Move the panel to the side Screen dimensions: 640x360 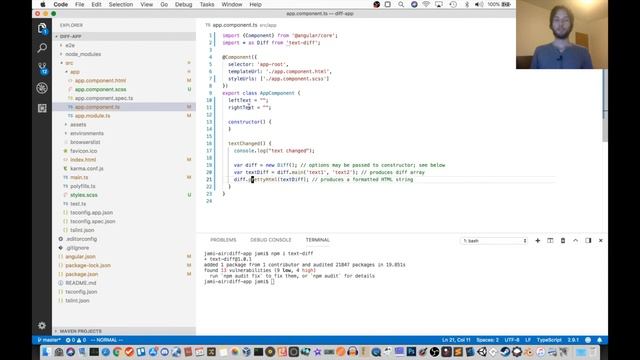(588, 240)
